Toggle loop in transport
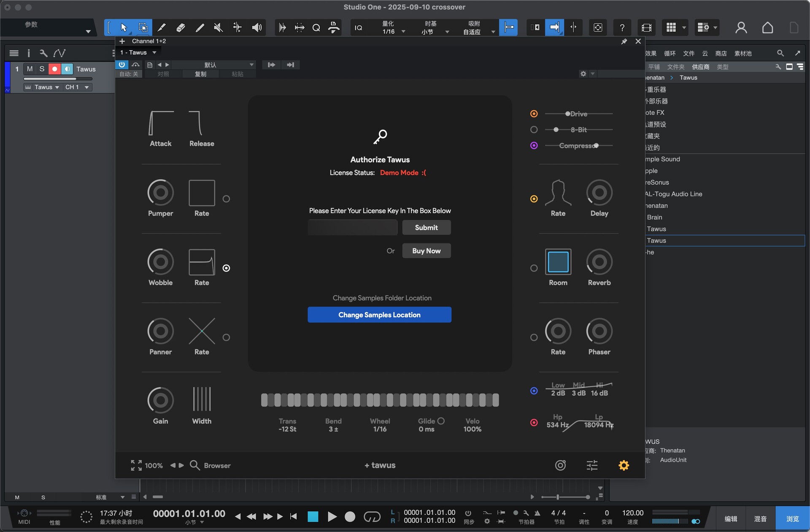Screen dimensions: 810x532 (372, 516)
